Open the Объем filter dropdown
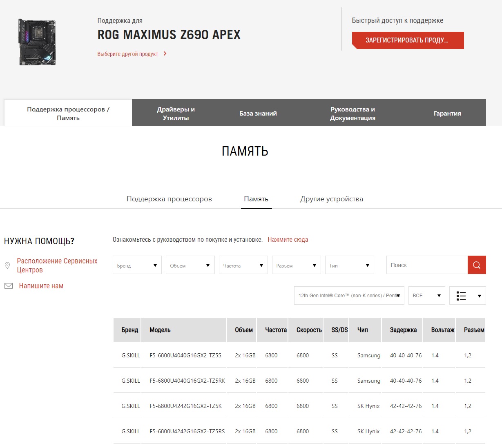The image size is (502, 448). coord(190,265)
